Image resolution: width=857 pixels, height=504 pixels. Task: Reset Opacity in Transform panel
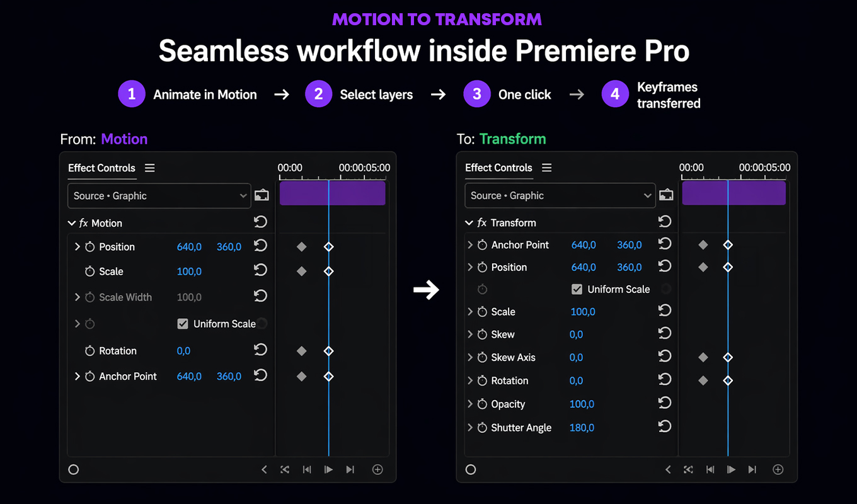point(664,403)
